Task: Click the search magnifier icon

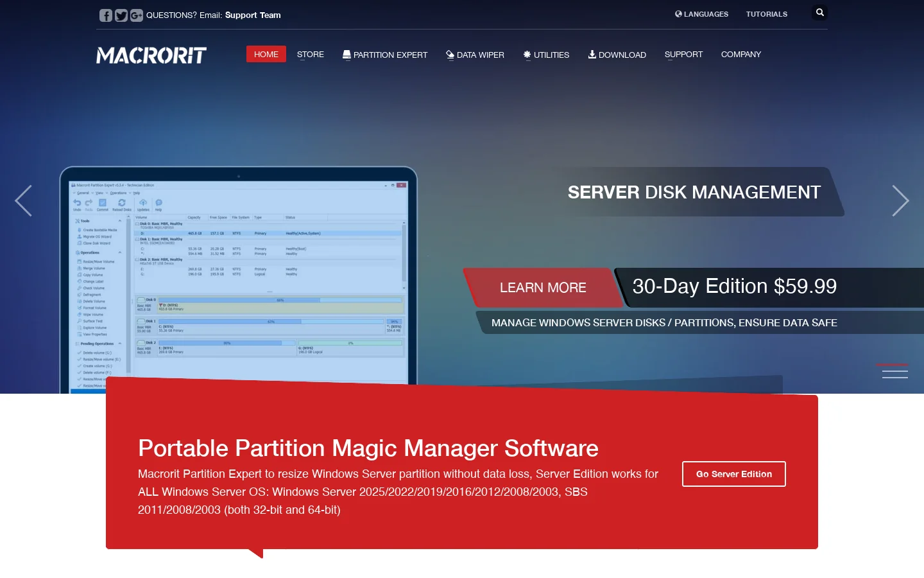Action: [x=820, y=13]
